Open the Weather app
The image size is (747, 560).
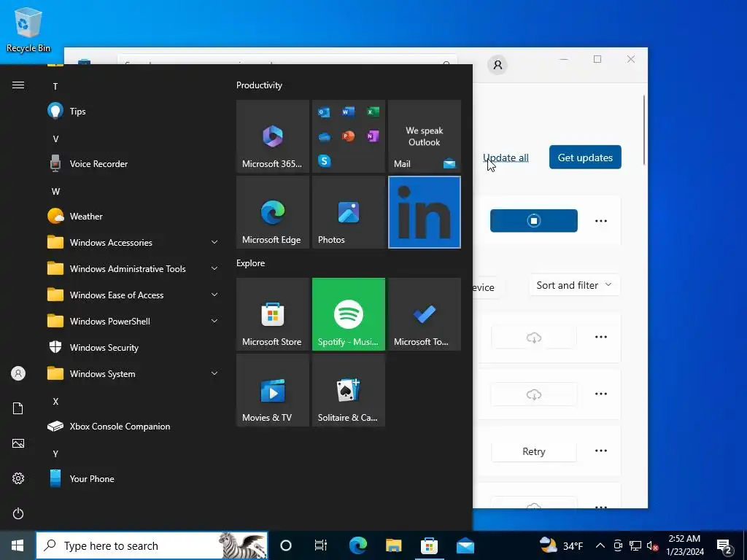[x=133, y=216]
